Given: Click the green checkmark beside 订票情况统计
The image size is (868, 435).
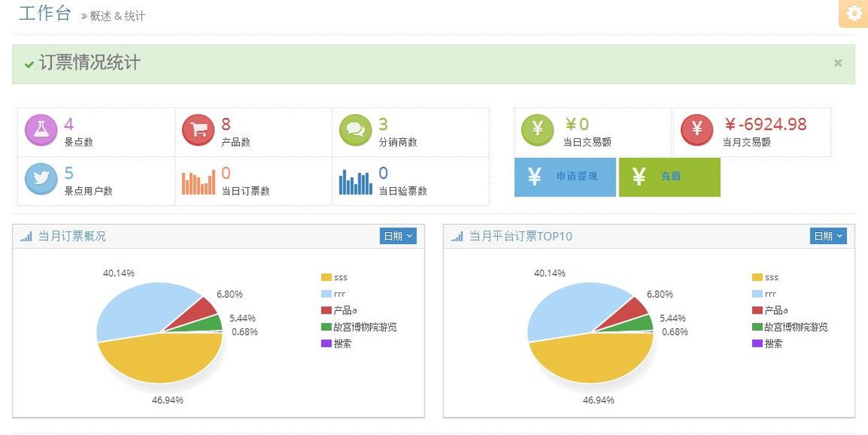Looking at the screenshot, I should tap(29, 64).
